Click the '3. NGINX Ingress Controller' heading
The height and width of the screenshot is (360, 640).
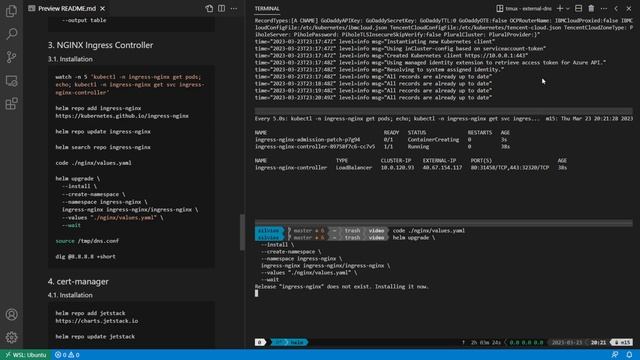(x=100, y=45)
